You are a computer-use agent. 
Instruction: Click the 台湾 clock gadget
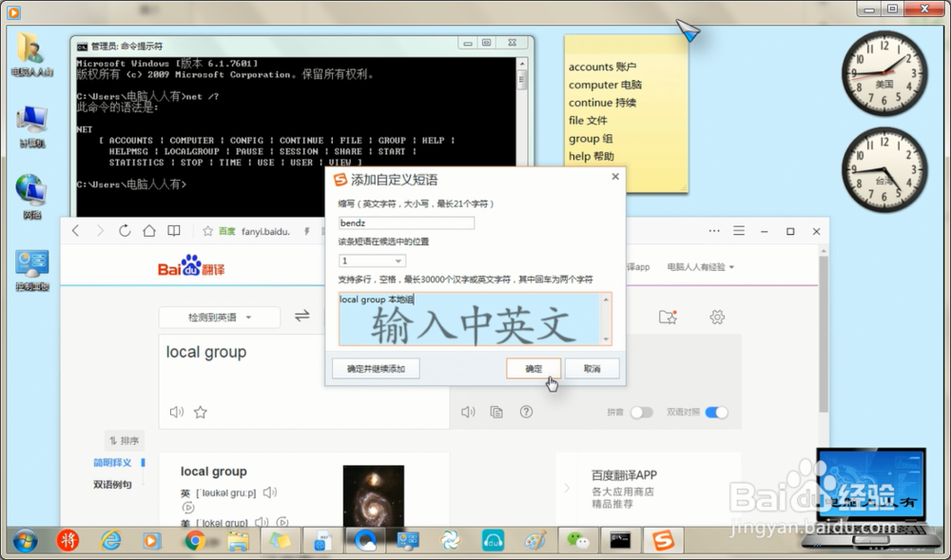884,170
